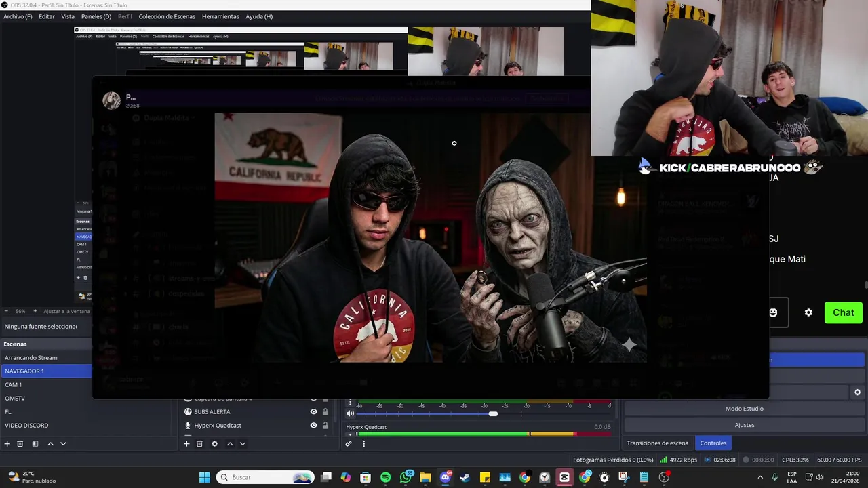Open the Editar menu
This screenshot has width=868, height=488.
click(47, 16)
